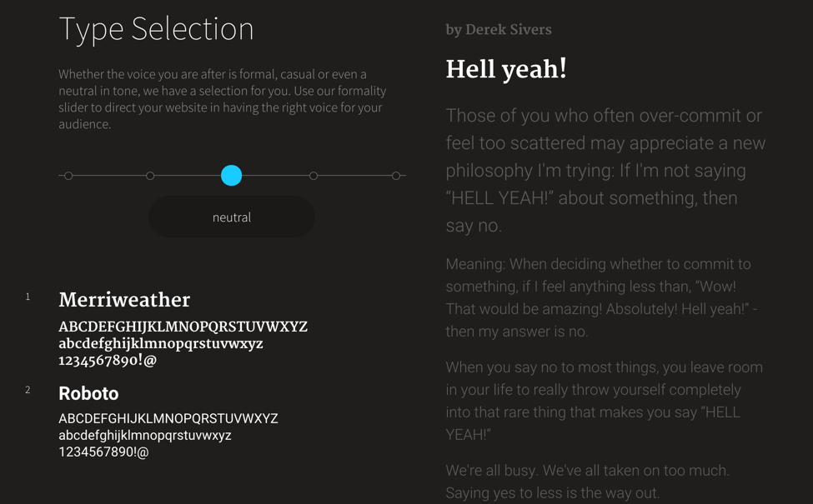This screenshot has height=504, width=813.
Task: Click the rightmost stop on the formality slider
Action: tap(396, 176)
